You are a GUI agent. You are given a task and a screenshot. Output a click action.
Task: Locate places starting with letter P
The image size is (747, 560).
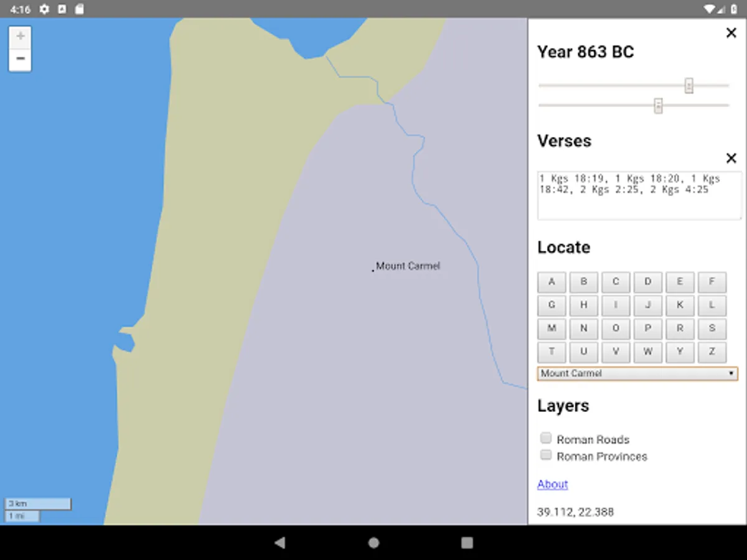coord(648,329)
